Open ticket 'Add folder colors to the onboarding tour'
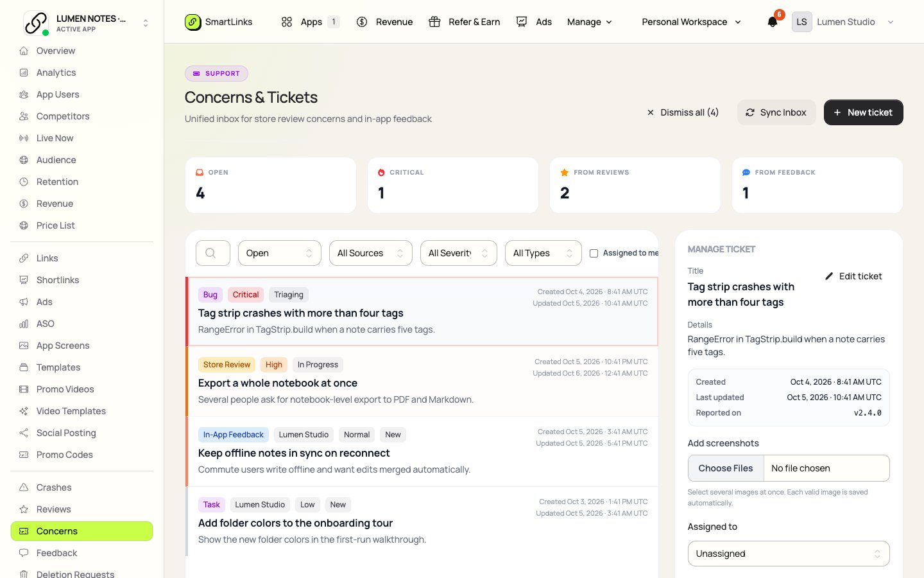The height and width of the screenshot is (578, 924). click(x=423, y=522)
